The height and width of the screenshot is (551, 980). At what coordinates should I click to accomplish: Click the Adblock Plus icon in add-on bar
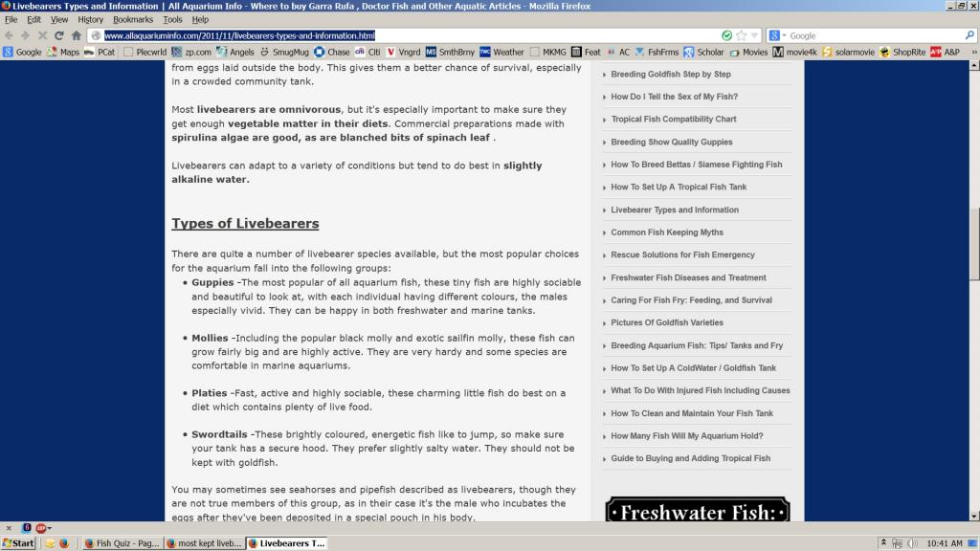(x=41, y=527)
